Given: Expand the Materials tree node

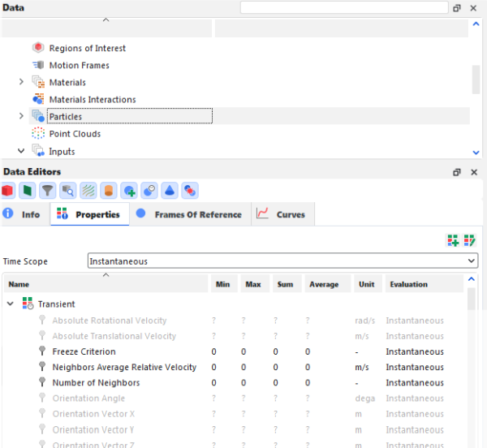Looking at the screenshot, I should 21,82.
